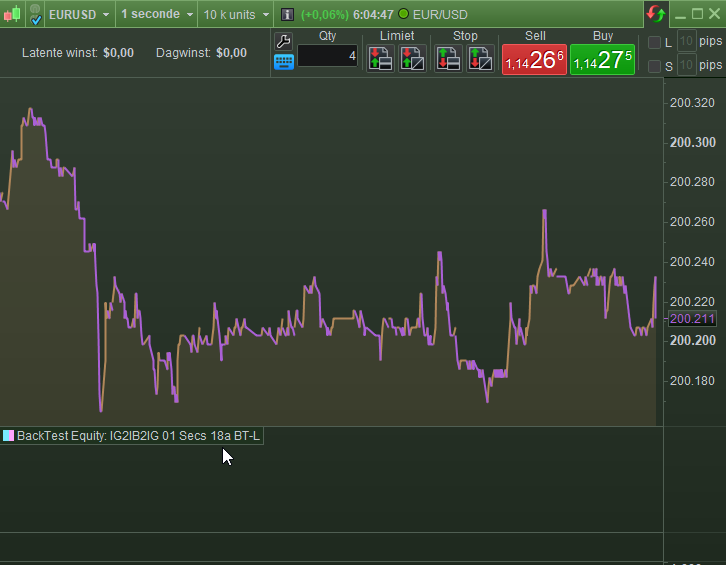Click the Dagwinst $0,00 value
Image resolution: width=726 pixels, height=565 pixels.
coord(232,53)
